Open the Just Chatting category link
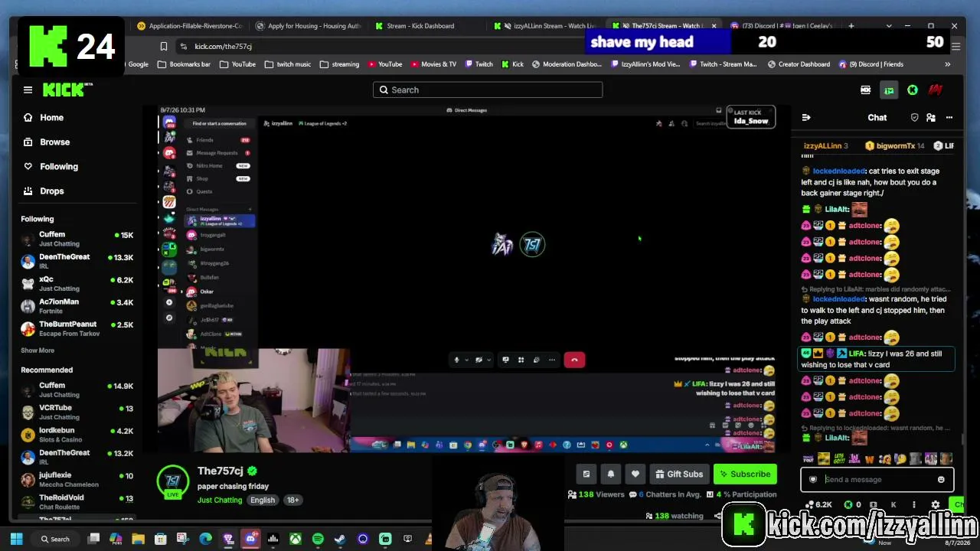This screenshot has height=551, width=980. coord(220,500)
